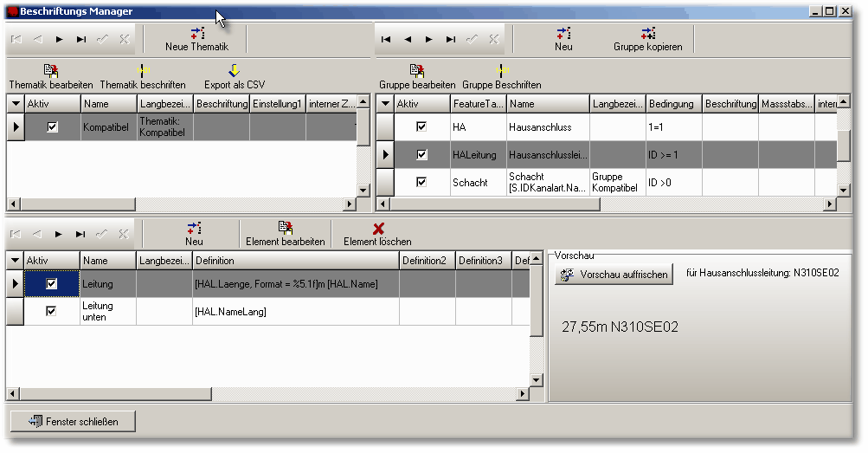
Task: Select the '1=1' condition cell
Action: [x=673, y=126]
